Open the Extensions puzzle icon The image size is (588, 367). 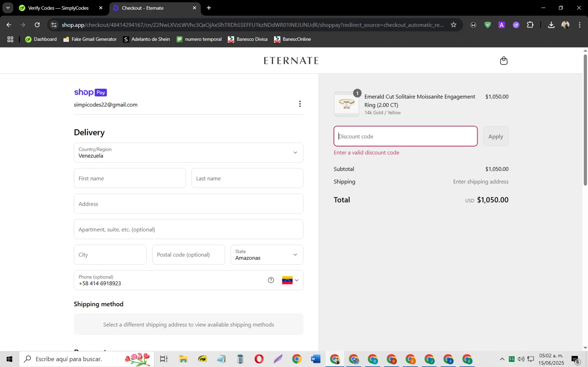(x=530, y=25)
